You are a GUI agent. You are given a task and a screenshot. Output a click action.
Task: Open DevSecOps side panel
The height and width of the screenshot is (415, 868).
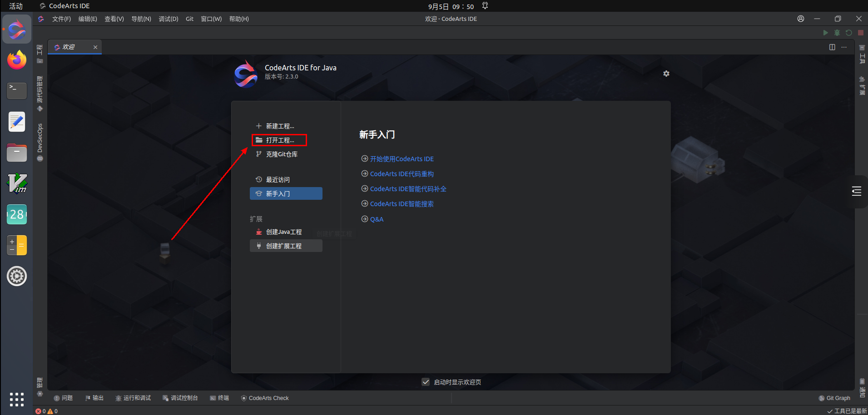coord(40,142)
